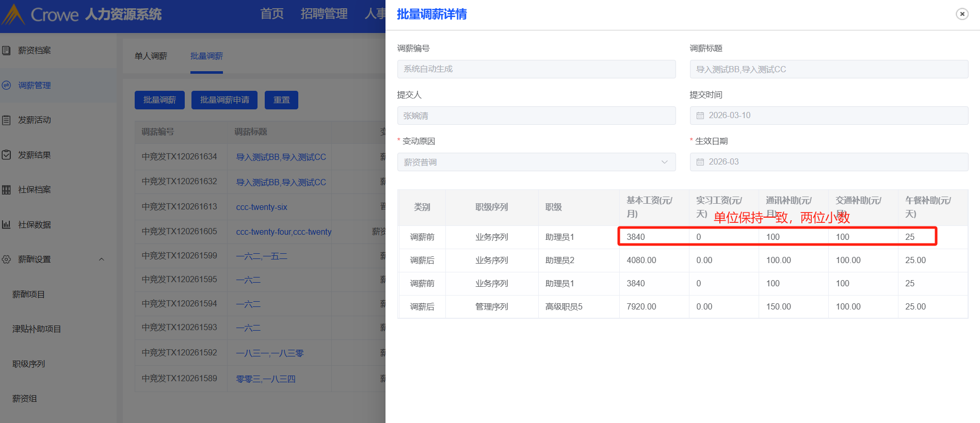Close the 批量调薪详情 dialog

click(x=962, y=14)
